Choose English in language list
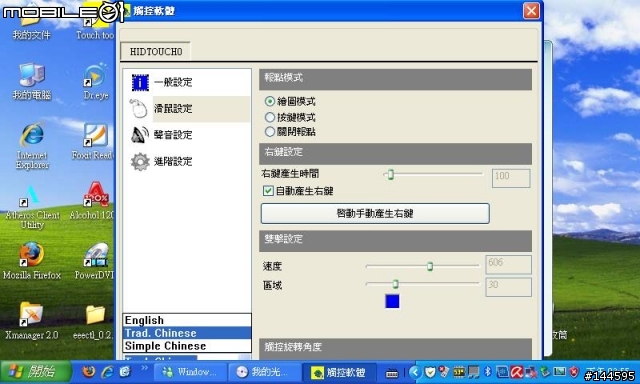 click(187, 320)
